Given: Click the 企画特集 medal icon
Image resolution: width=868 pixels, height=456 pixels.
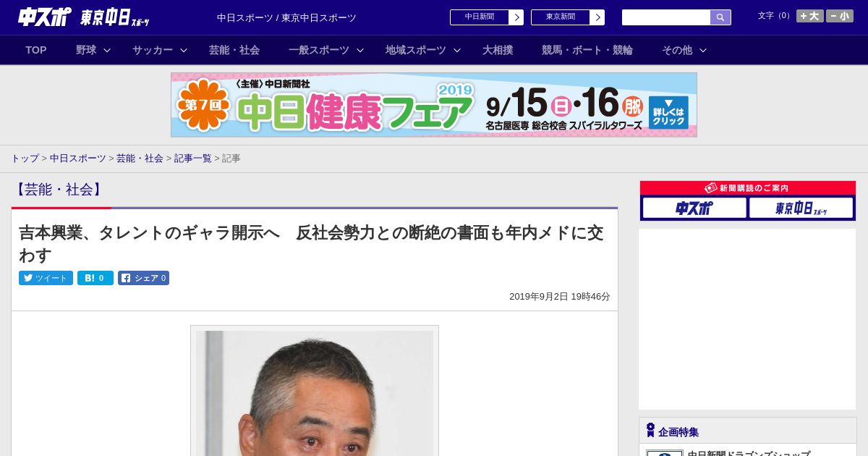Looking at the screenshot, I should 650,430.
